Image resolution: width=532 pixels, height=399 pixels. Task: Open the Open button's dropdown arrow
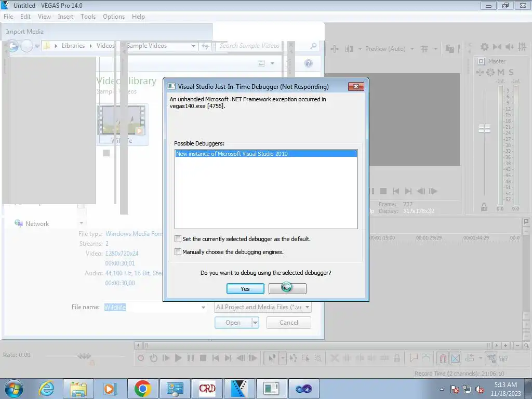pyautogui.click(x=256, y=323)
